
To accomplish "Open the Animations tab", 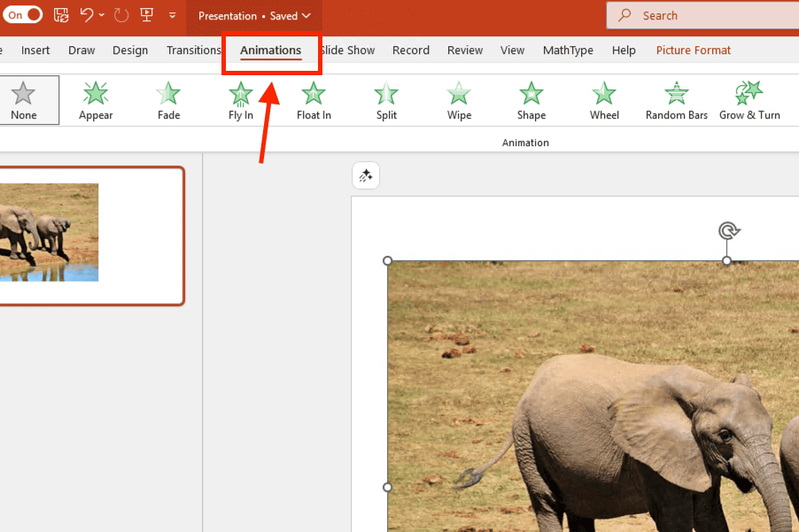I will click(x=270, y=50).
